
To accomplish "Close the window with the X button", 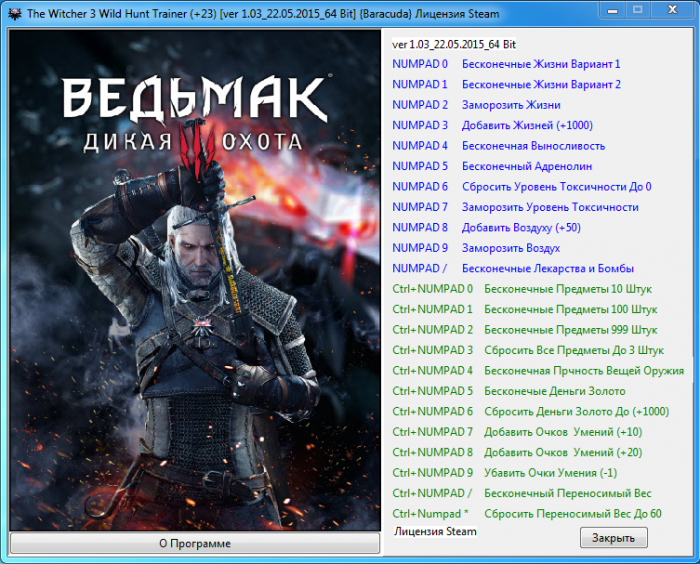I will pyautogui.click(x=672, y=9).
